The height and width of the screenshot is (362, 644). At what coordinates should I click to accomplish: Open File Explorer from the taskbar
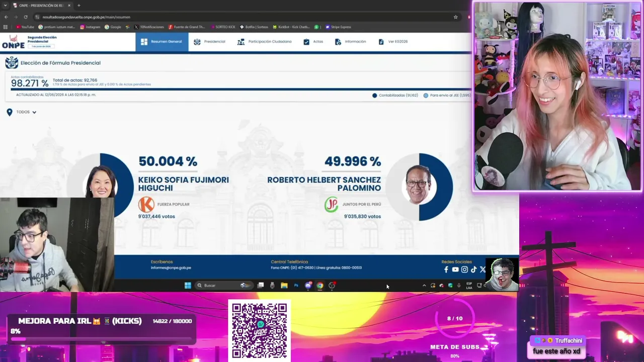pyautogui.click(x=284, y=286)
